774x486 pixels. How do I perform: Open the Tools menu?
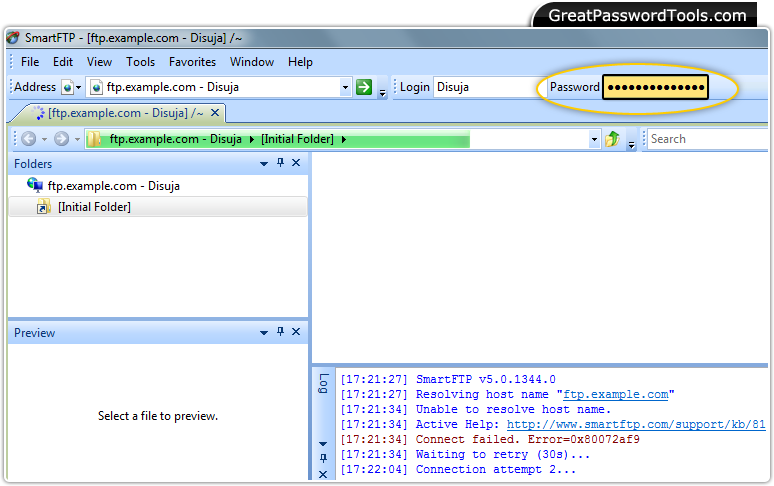(140, 62)
